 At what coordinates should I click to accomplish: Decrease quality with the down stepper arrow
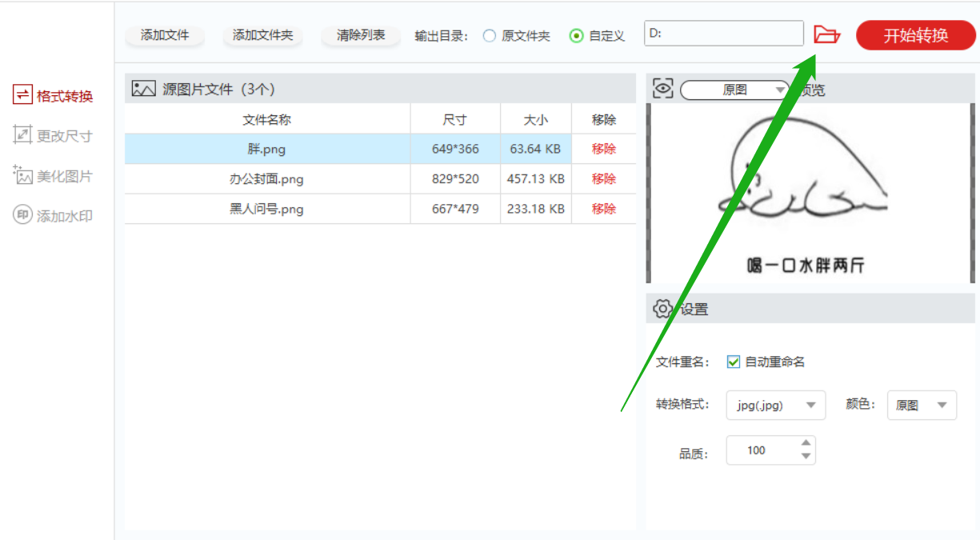(806, 457)
